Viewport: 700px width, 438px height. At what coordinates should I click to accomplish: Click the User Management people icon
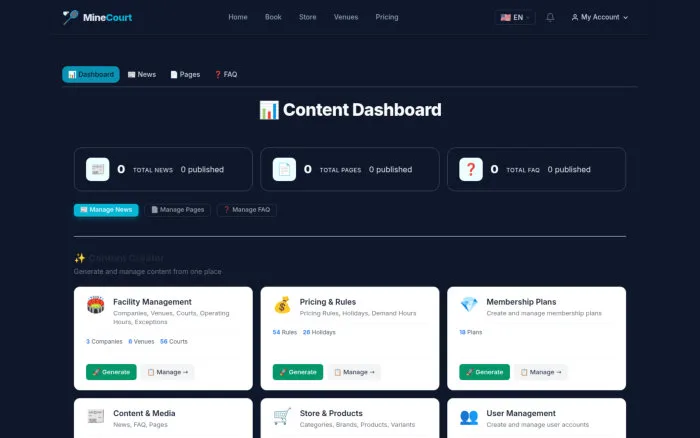point(469,417)
